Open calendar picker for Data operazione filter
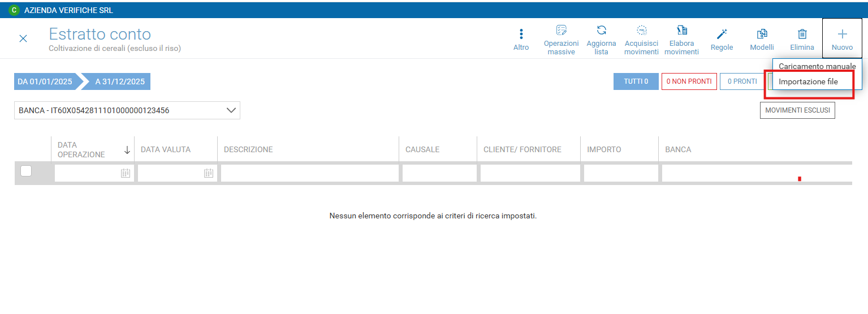This screenshot has width=868, height=314. click(x=126, y=173)
